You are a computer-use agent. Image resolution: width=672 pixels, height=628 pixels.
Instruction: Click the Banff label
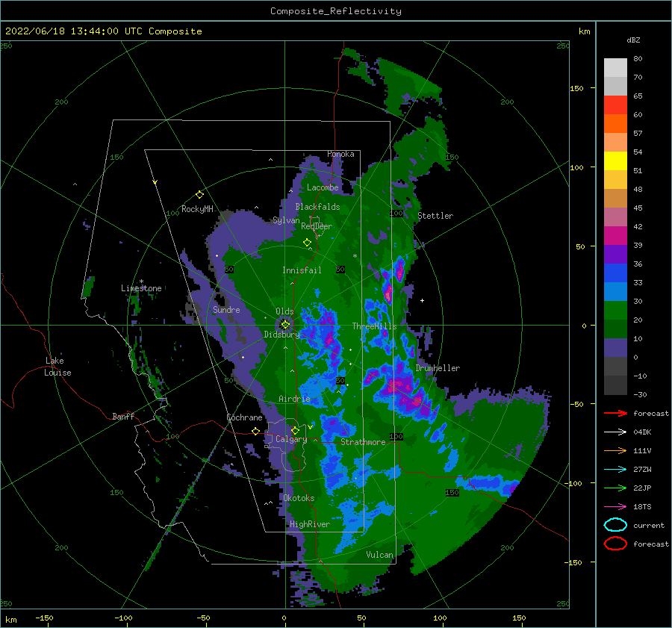point(123,416)
